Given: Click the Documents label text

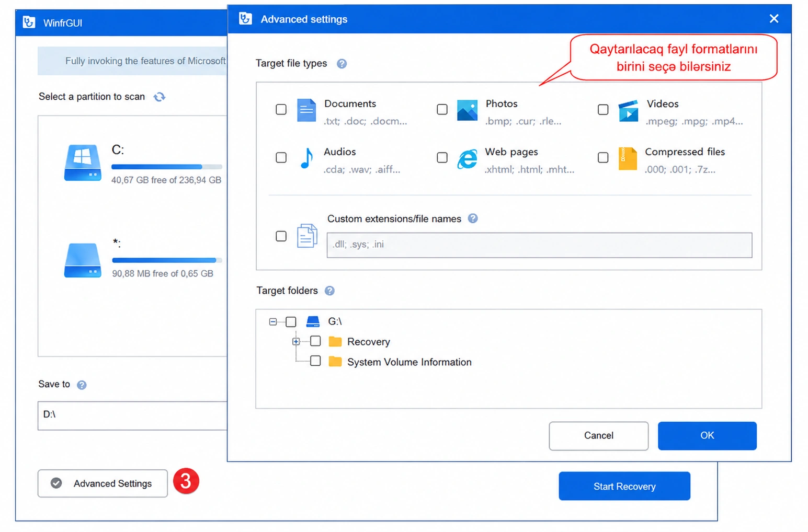Looking at the screenshot, I should point(350,103).
